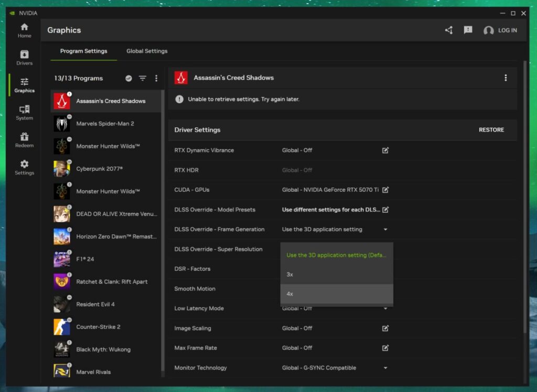Edit the RTX Dynamic Vibrance setting

point(385,150)
